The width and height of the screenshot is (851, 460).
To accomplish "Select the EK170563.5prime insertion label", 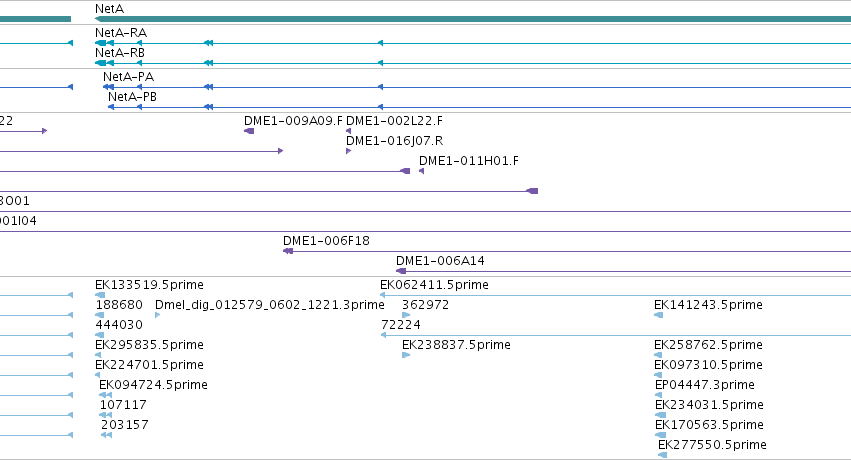I will [709, 425].
